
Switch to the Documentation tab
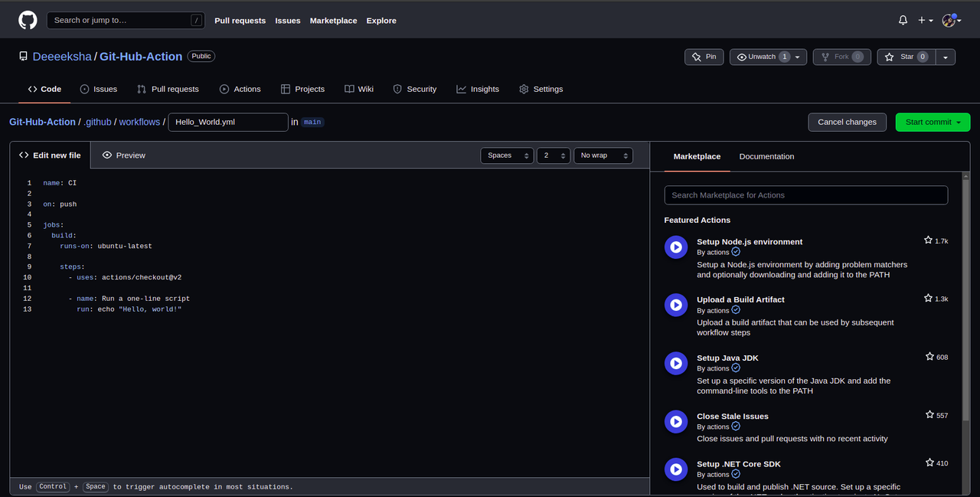(x=766, y=156)
